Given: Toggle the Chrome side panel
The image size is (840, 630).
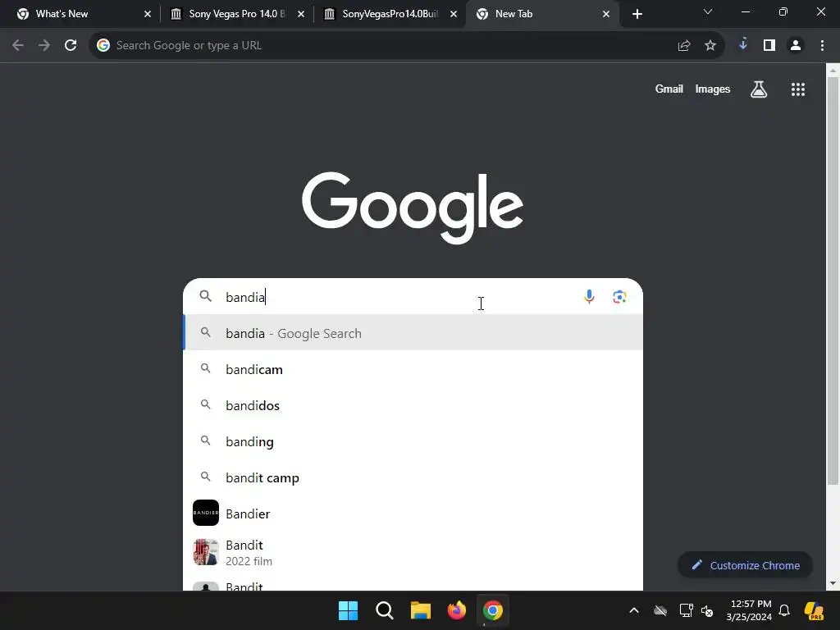Looking at the screenshot, I should [769, 46].
